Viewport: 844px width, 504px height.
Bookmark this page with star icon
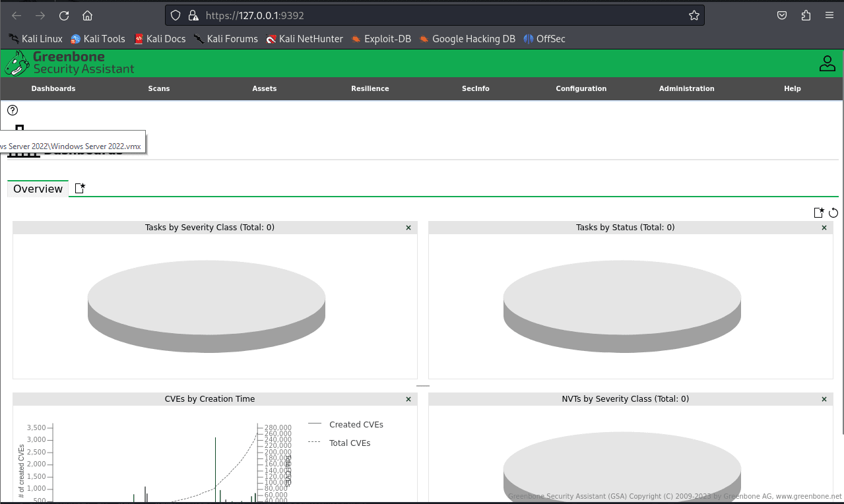694,15
